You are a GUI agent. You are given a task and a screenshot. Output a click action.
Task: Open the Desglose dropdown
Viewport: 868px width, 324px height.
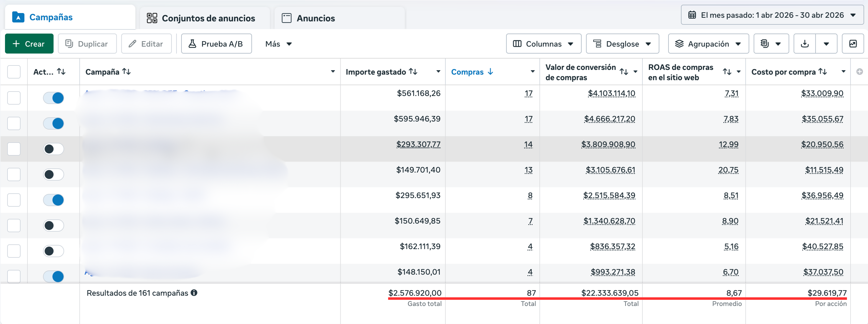pos(622,44)
